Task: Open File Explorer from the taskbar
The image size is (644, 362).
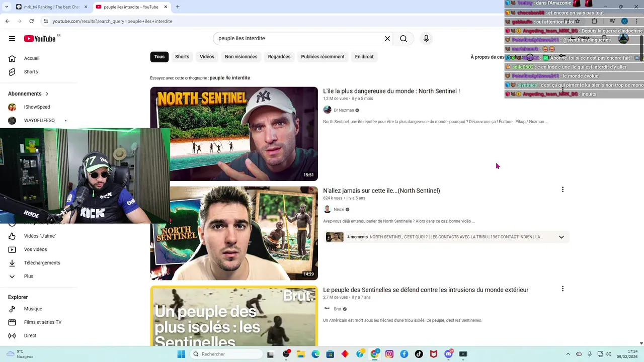Action: click(x=301, y=354)
